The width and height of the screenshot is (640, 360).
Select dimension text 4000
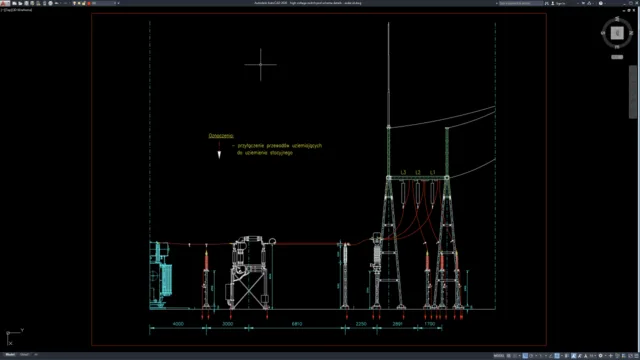click(178, 324)
